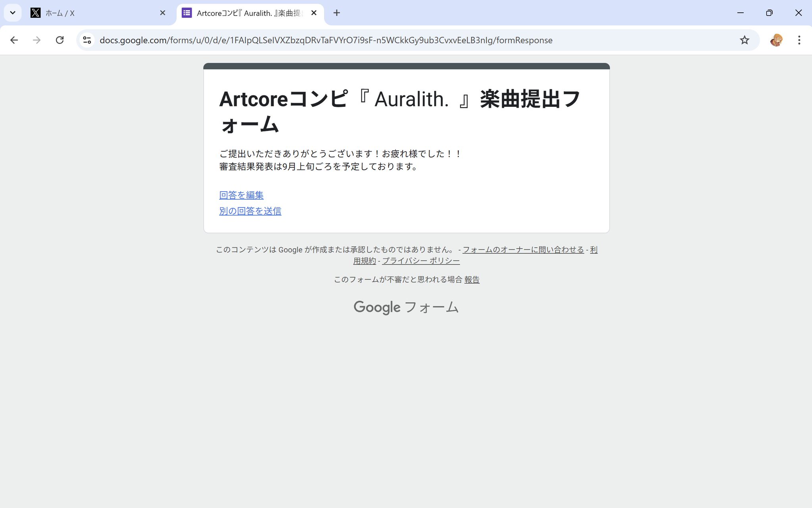Click 報告 link to report form
Screen dimensions: 812x508
472,280
